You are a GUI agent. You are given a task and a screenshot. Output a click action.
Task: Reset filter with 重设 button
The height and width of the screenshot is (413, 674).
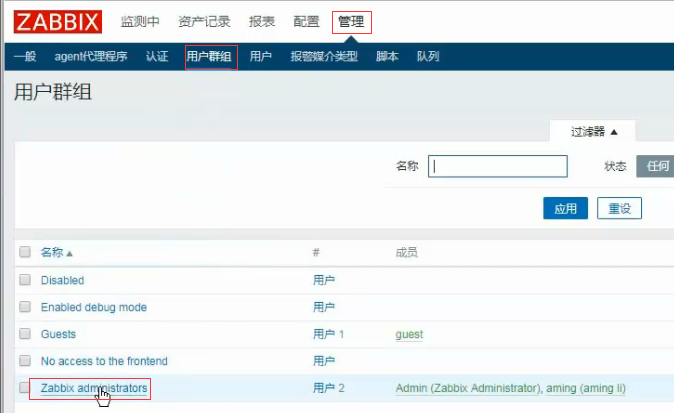click(x=619, y=208)
